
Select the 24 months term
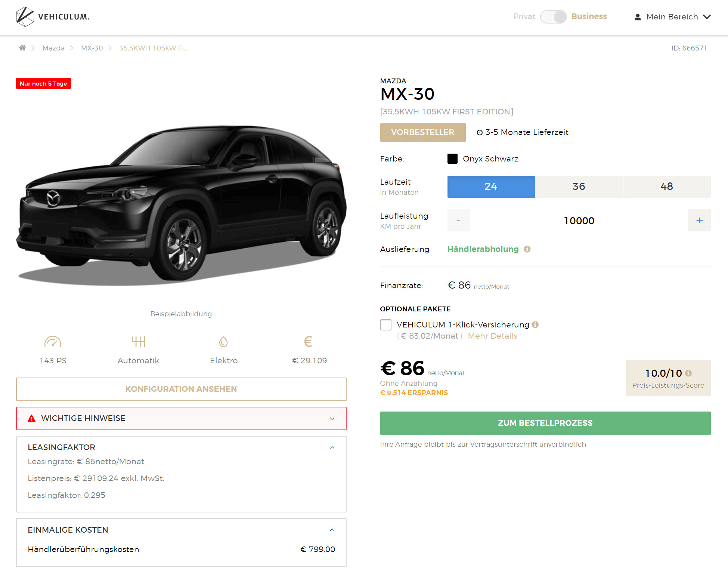(491, 187)
